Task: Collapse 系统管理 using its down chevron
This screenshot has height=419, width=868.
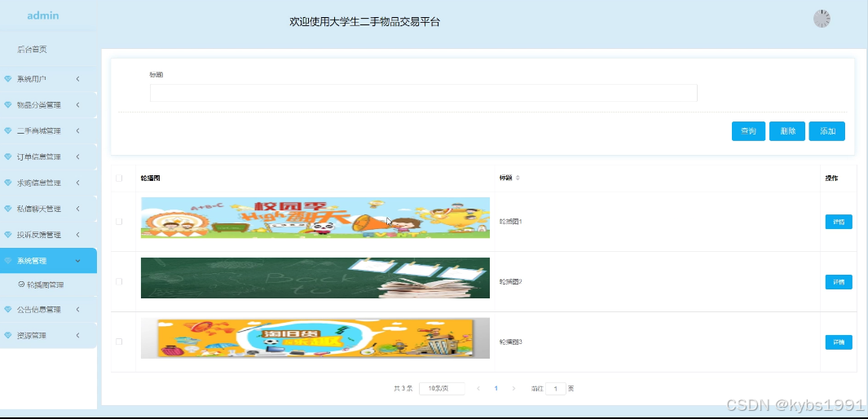Action: (x=78, y=261)
